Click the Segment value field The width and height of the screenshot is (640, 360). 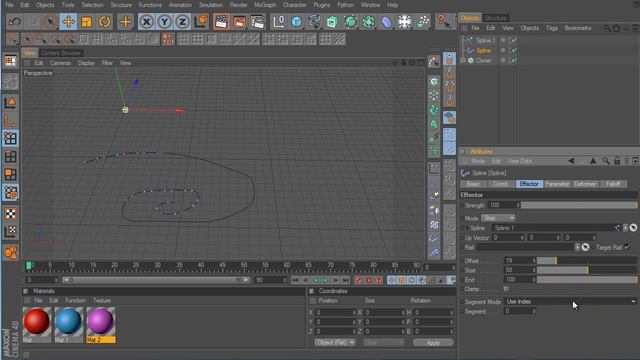click(x=518, y=311)
